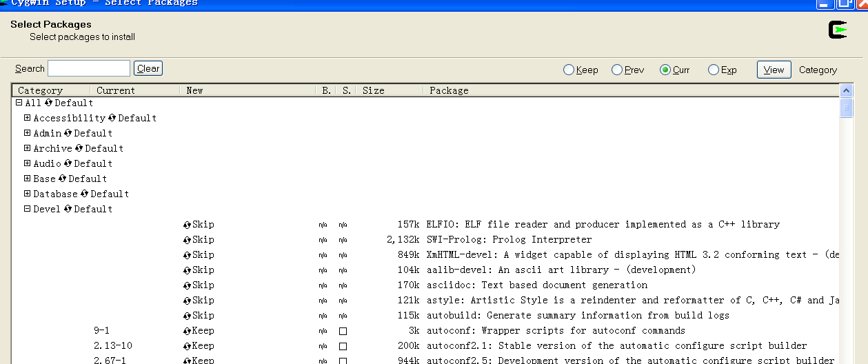Select the Prev radio button

pos(617,70)
